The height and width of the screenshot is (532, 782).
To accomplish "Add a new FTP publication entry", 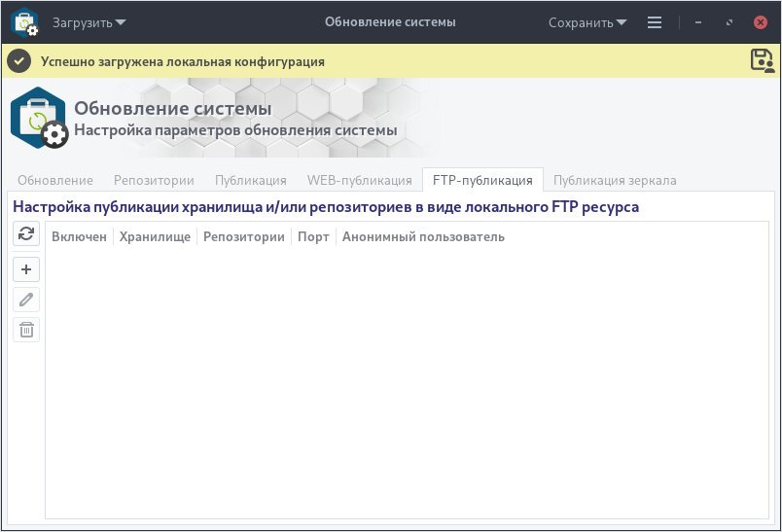I will (x=26, y=269).
